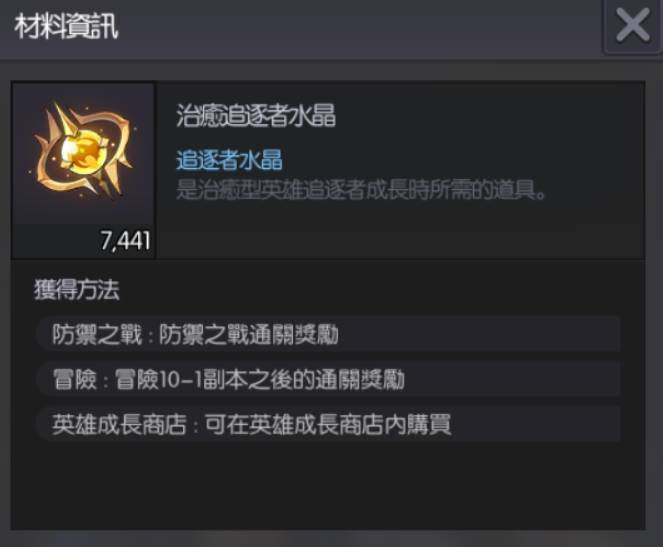663x547 pixels.
Task: Select the 防禦之戰 label in the first row
Action: [97, 335]
